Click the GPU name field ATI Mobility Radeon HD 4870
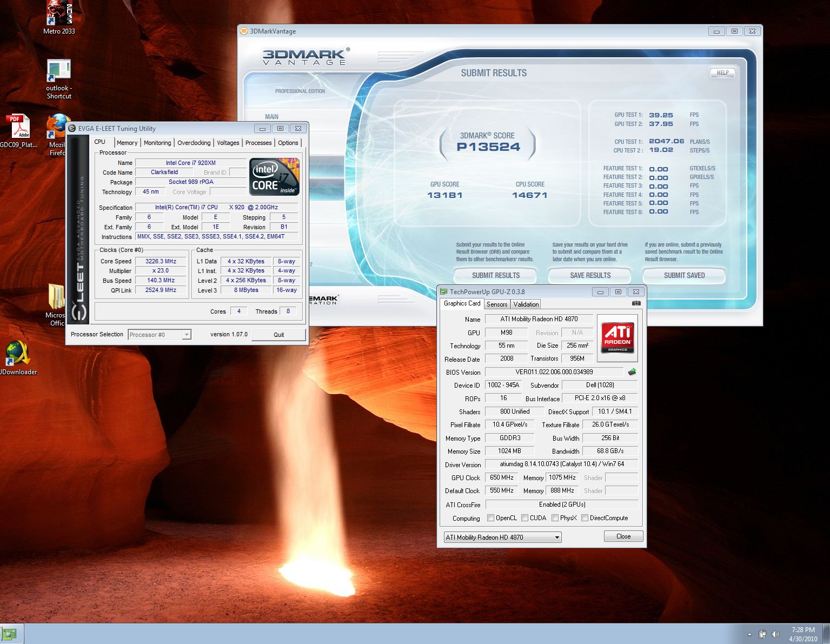Image resolution: width=830 pixels, height=644 pixels. 539,319
